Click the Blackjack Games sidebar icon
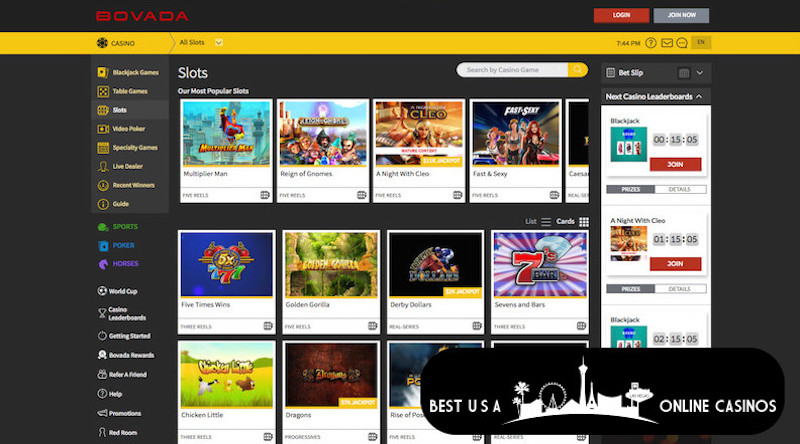 103,72
